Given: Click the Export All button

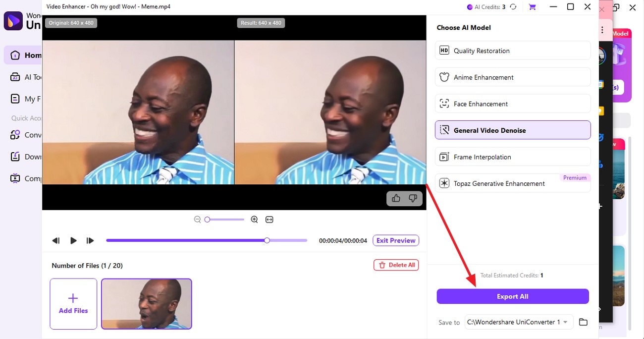Looking at the screenshot, I should (x=513, y=296).
